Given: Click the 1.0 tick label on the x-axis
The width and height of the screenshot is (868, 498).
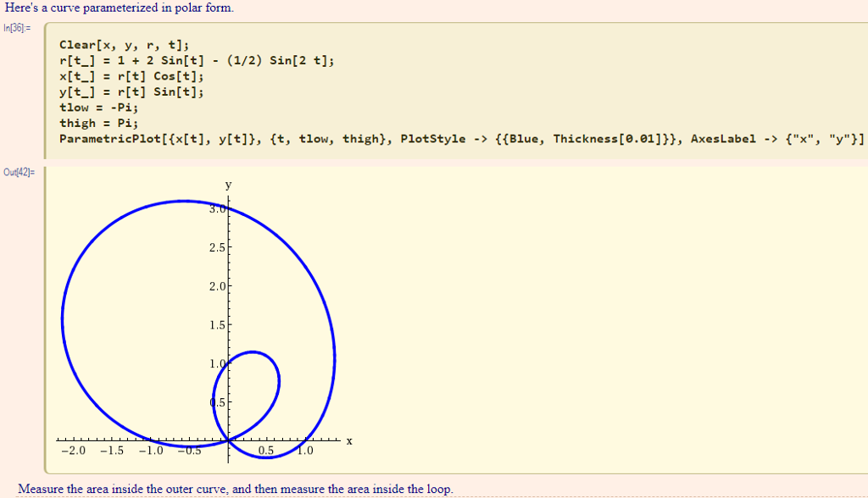Looking at the screenshot, I should (304, 451).
